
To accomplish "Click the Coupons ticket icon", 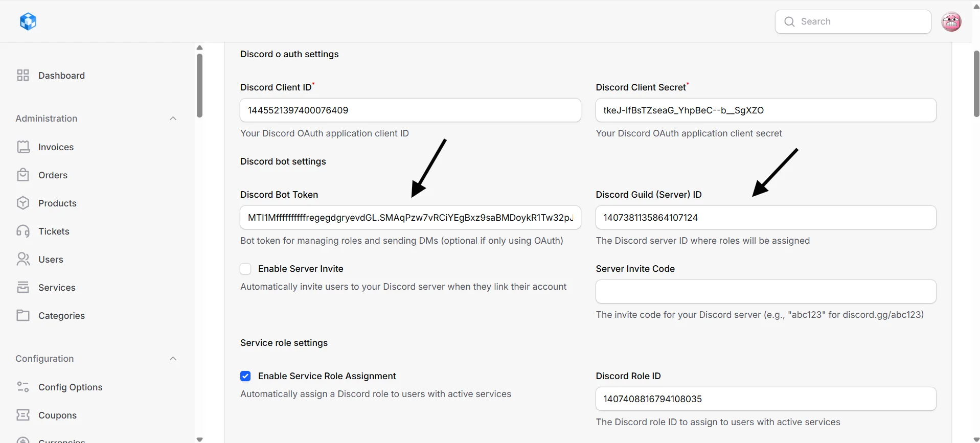I will [23, 415].
